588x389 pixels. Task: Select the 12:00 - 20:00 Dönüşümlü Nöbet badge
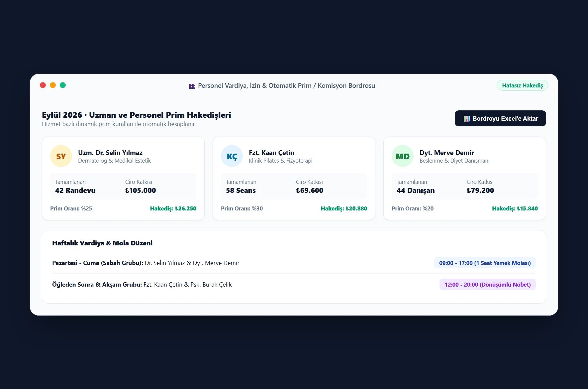(x=488, y=285)
